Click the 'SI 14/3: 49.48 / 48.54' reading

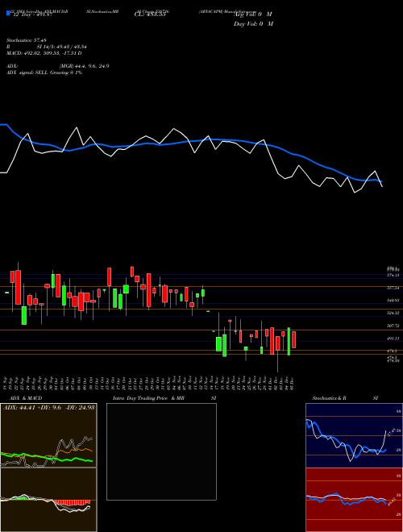(62, 47)
